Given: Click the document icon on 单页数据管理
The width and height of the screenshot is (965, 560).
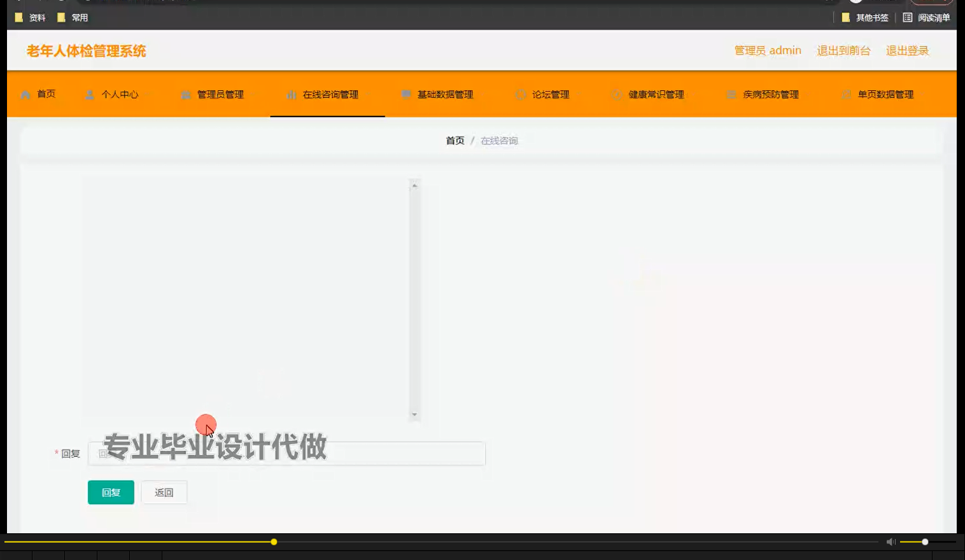Looking at the screenshot, I should (x=847, y=94).
